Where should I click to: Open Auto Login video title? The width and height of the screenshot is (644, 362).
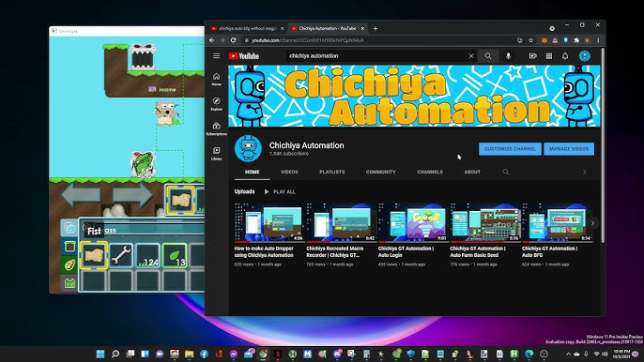point(406,251)
